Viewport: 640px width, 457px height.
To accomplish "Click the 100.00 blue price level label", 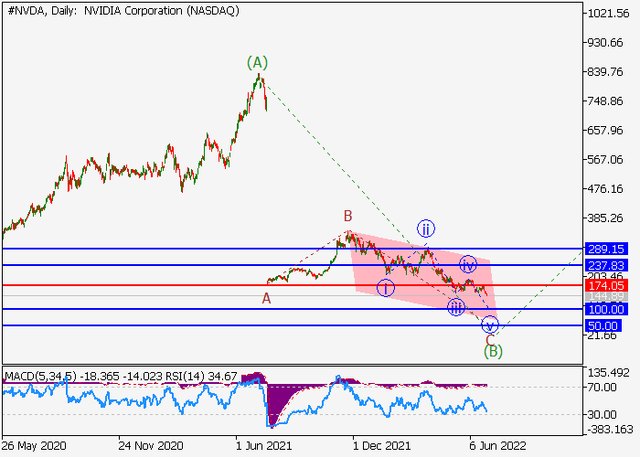I will click(606, 309).
